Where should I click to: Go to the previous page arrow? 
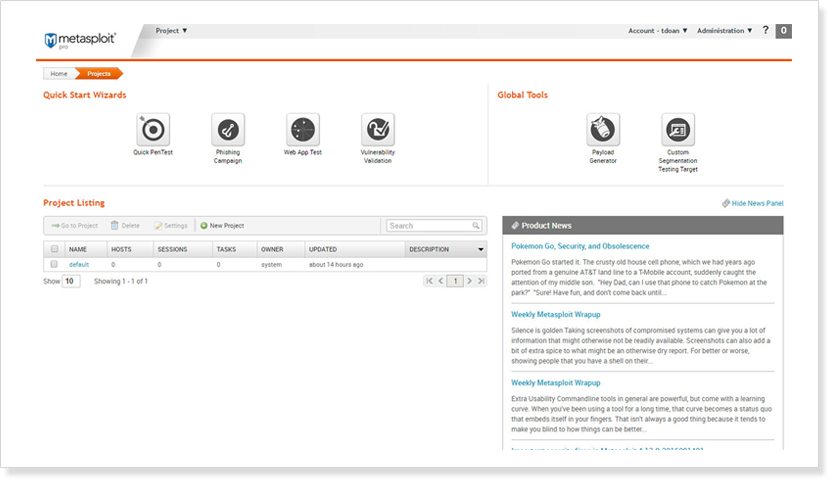(441, 281)
